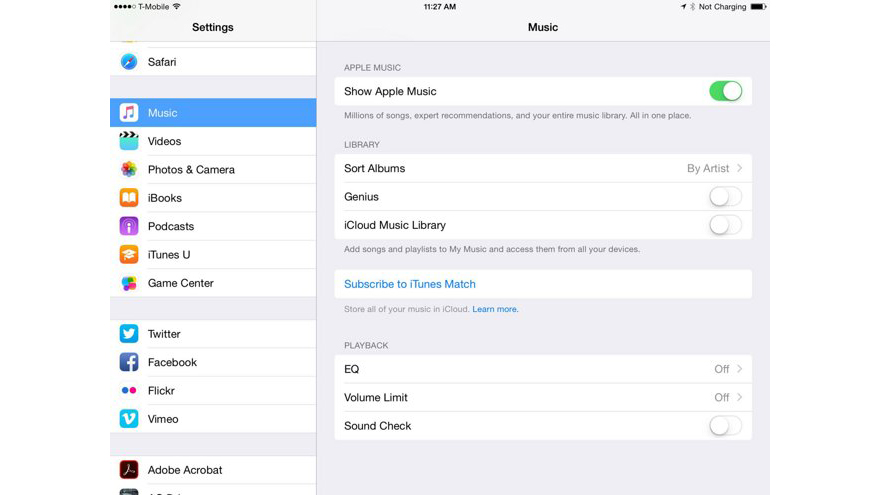Open Game Center settings label

click(x=180, y=283)
